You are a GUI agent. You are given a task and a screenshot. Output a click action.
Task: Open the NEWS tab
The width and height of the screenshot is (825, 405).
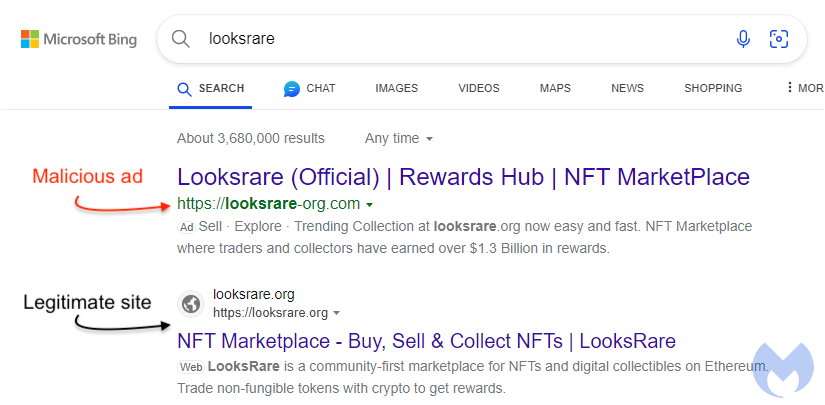[627, 88]
